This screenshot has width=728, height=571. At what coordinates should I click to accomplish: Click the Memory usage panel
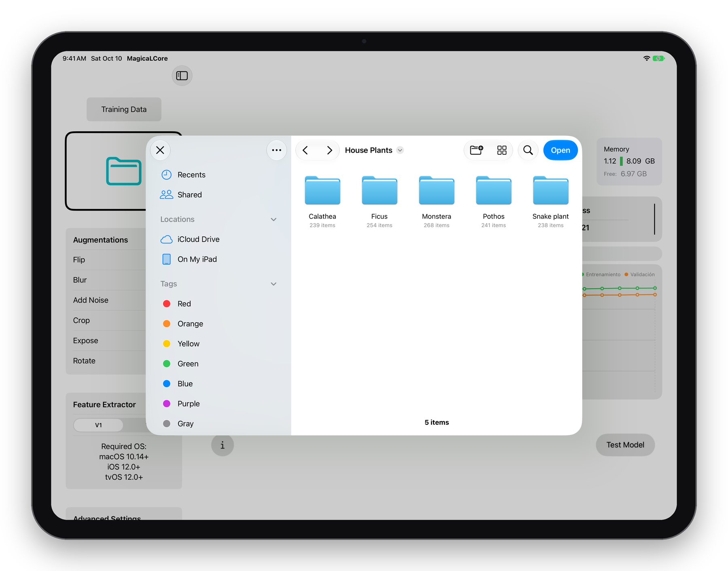[x=629, y=162]
